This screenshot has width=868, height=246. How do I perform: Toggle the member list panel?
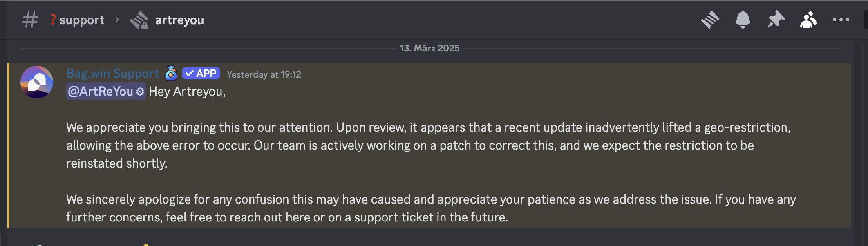tap(808, 20)
